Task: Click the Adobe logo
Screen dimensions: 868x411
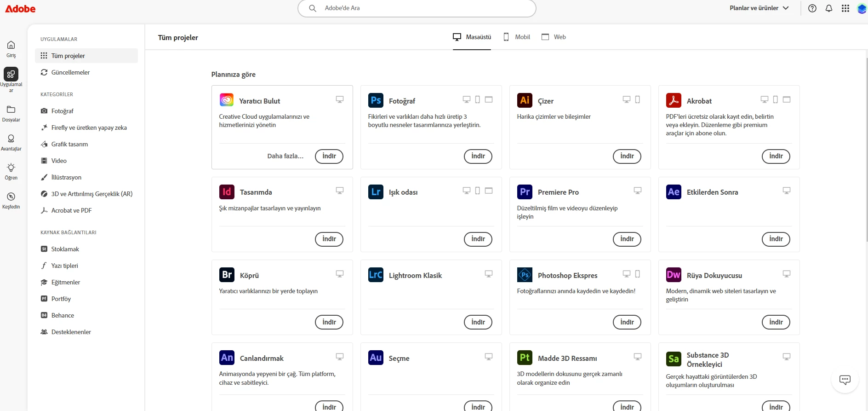Action: 20,9
